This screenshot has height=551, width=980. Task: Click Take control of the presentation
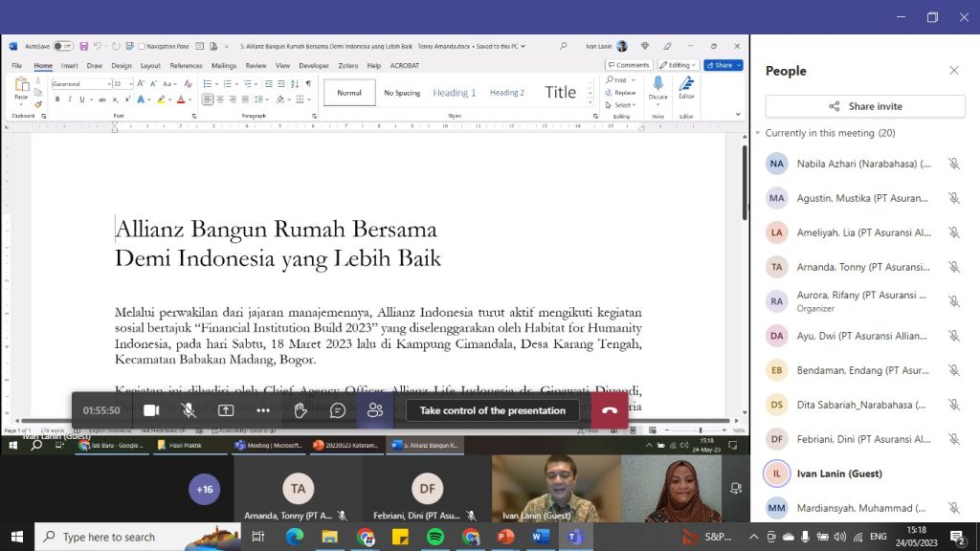[x=493, y=410]
